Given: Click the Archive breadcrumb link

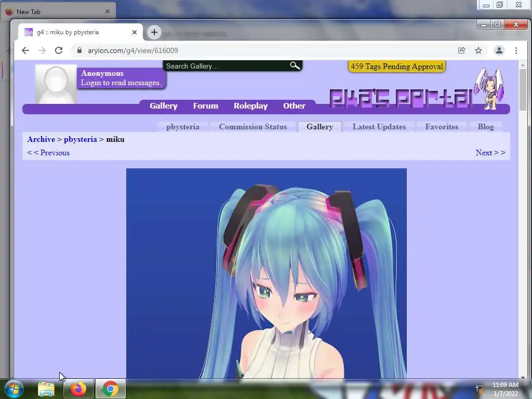Looking at the screenshot, I should (41, 139).
